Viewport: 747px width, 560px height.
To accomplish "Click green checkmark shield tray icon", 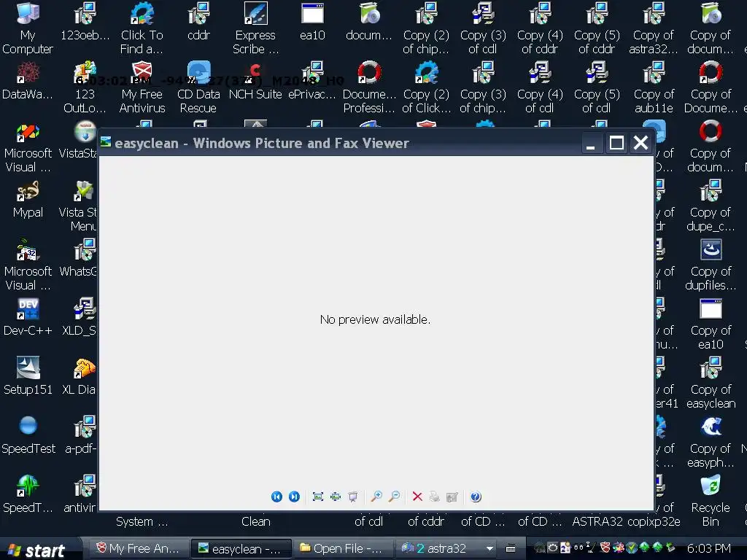I will (x=631, y=548).
